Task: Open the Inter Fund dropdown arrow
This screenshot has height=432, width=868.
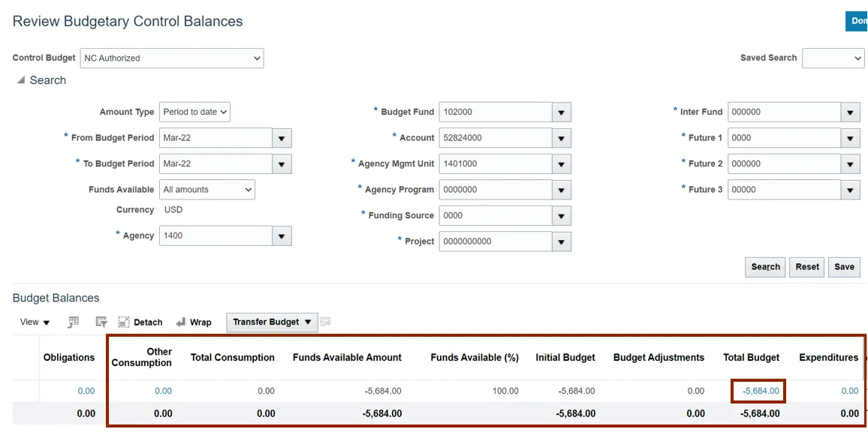Action: (x=849, y=112)
